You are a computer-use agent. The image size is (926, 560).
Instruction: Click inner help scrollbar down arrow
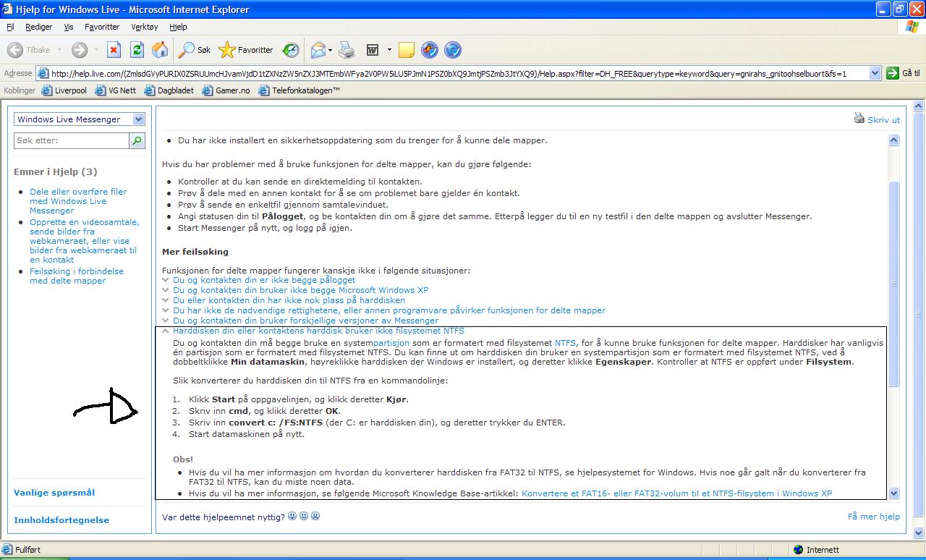[x=893, y=493]
